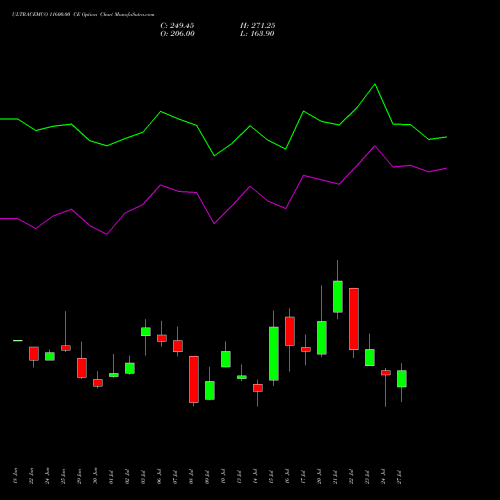
Task: Select the red candle above 16 Jul
Action: point(290,331)
